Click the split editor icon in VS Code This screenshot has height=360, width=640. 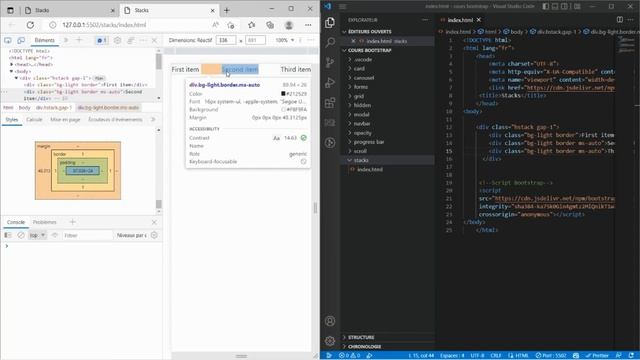[x=620, y=20]
